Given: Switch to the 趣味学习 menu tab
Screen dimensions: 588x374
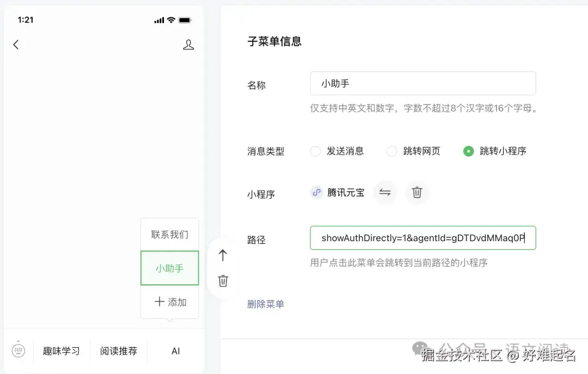Looking at the screenshot, I should [x=61, y=351].
